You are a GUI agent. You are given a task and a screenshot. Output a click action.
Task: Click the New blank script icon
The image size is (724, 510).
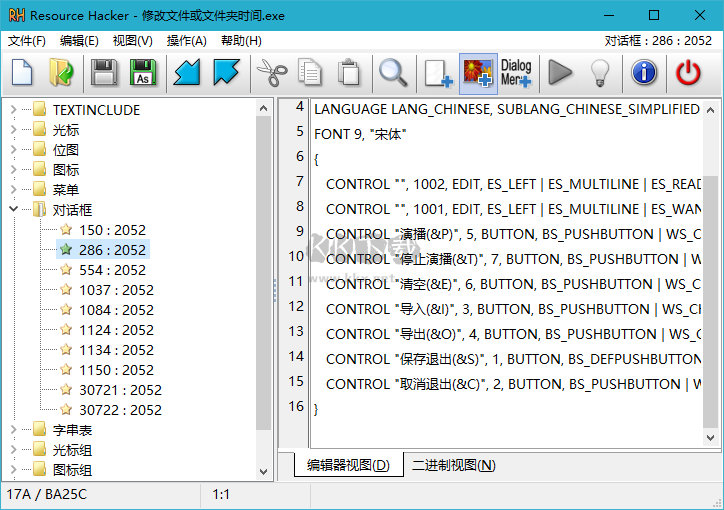coord(22,73)
